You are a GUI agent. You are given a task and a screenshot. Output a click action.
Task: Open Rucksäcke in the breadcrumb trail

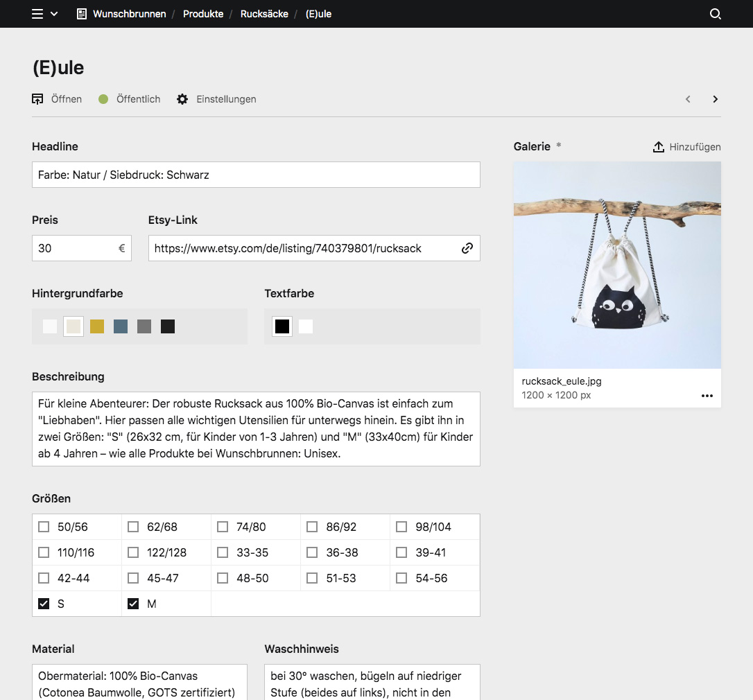point(263,13)
